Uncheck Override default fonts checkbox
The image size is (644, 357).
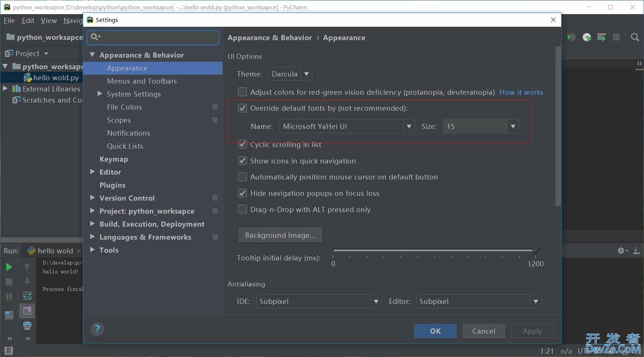coord(242,108)
